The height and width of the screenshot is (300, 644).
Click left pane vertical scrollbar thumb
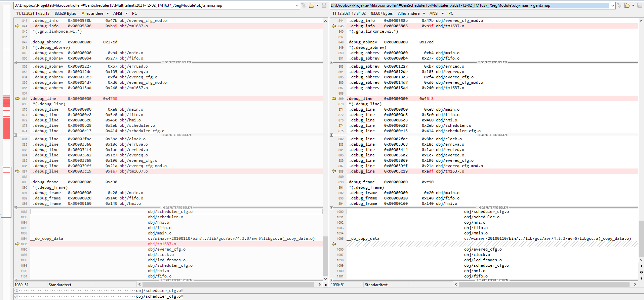[x=325, y=256]
